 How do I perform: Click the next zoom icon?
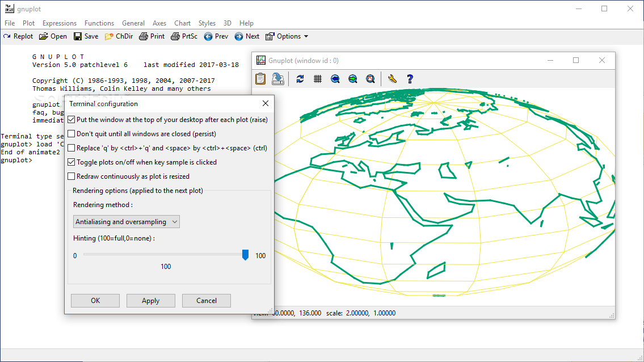pos(353,78)
